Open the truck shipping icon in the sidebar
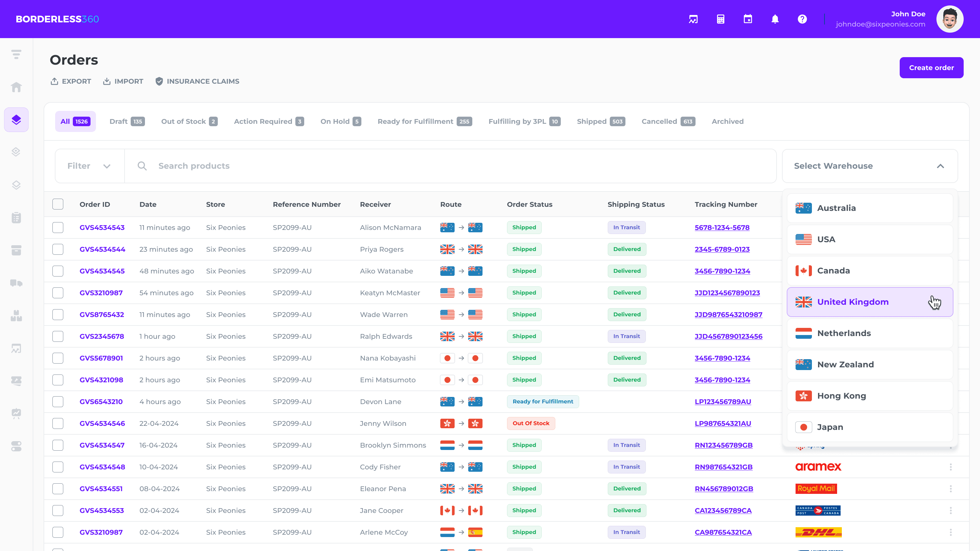This screenshot has height=551, width=980. 16,283
